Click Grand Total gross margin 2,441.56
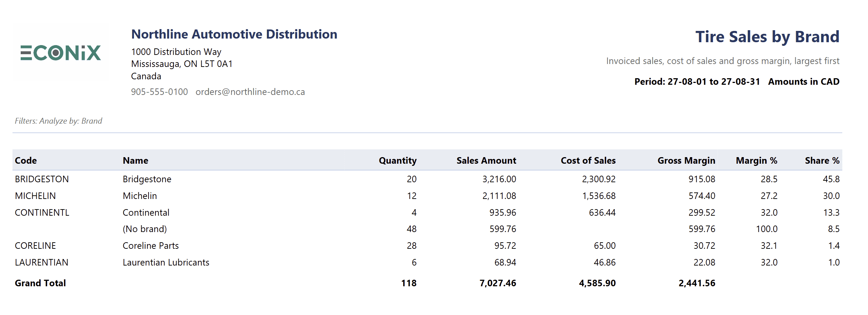The width and height of the screenshot is (868, 315). click(x=697, y=283)
